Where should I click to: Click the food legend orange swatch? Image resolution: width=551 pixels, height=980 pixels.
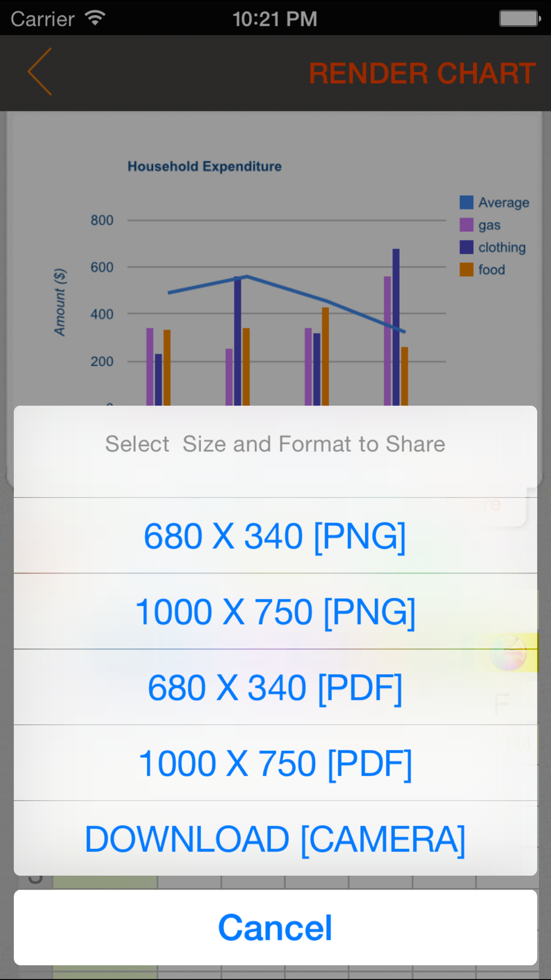(x=466, y=270)
